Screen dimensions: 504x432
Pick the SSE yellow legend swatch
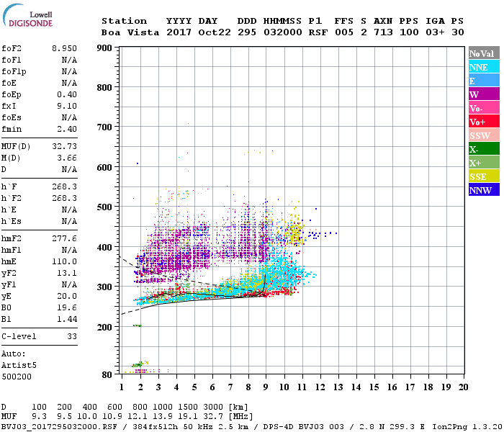[x=483, y=176]
